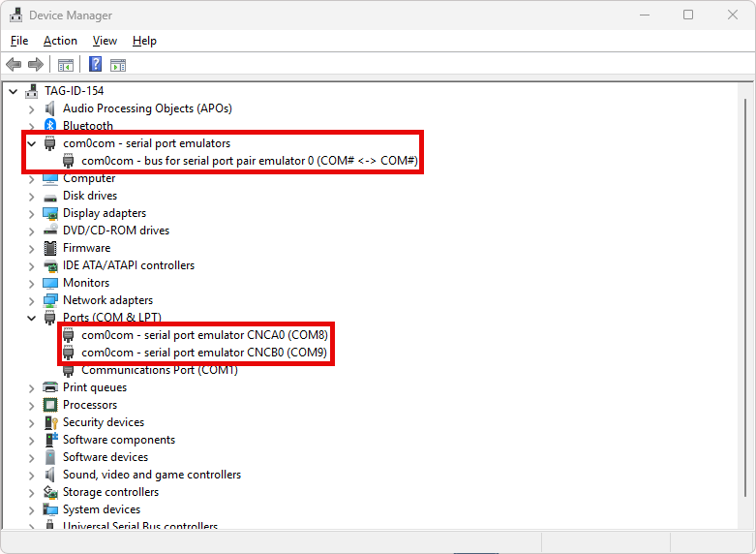Select serial port emulator CNCA0 (COM8)

pos(203,335)
